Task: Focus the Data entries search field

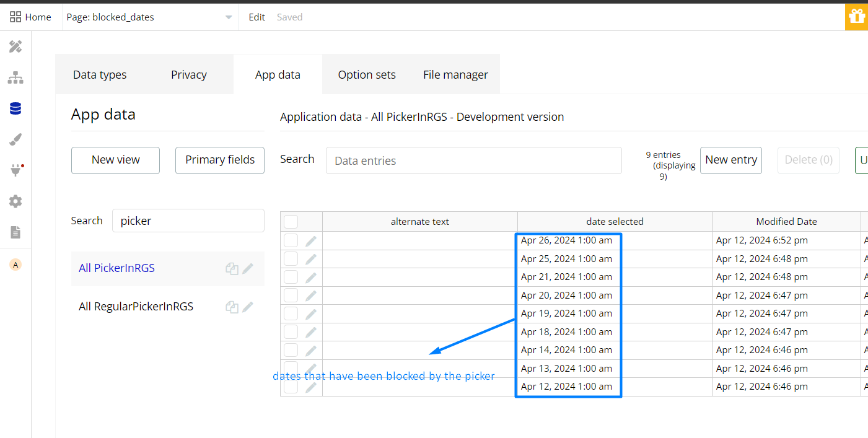Action: (x=473, y=160)
